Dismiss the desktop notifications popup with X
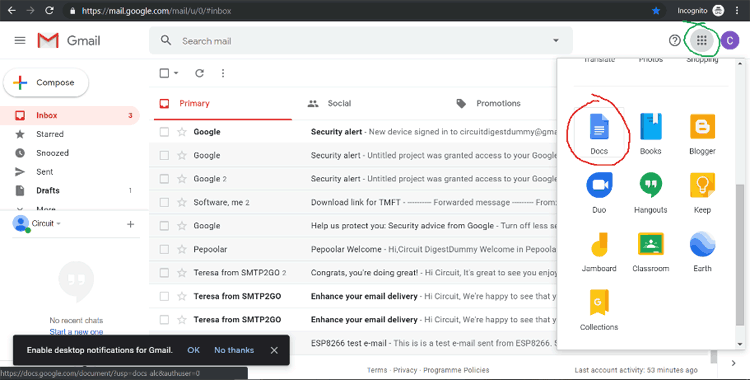750x380 pixels. (x=274, y=350)
